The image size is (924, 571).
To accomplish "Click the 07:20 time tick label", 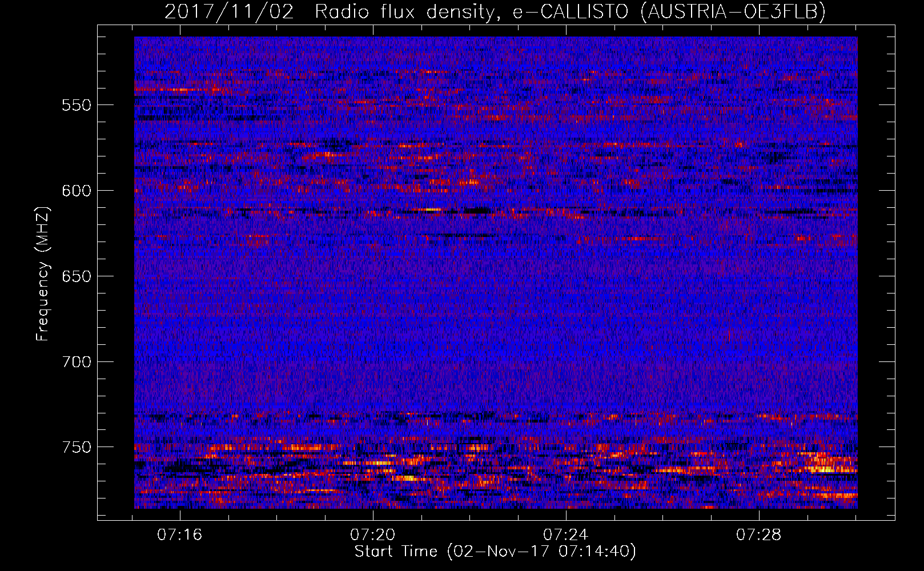I will tap(373, 535).
